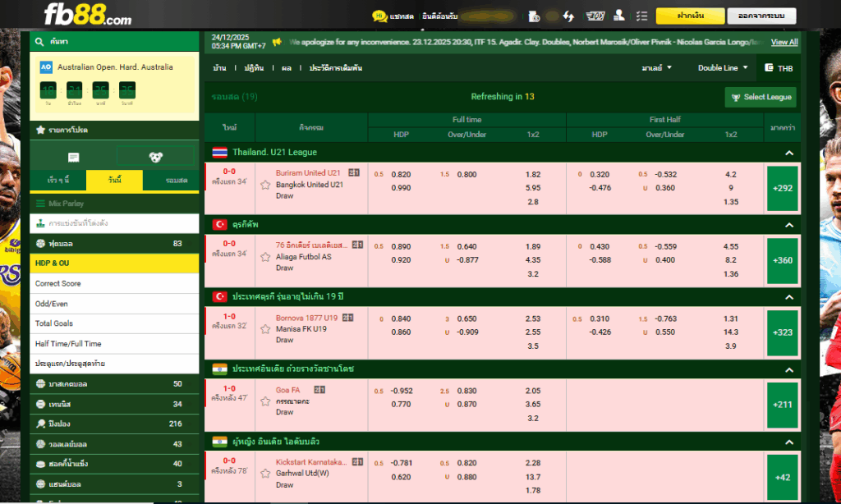
Task: Open the odds type มาเลย์ dropdown
Action: (656, 67)
